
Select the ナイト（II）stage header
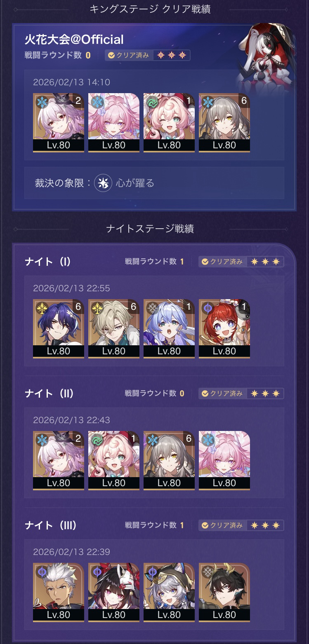click(x=49, y=393)
